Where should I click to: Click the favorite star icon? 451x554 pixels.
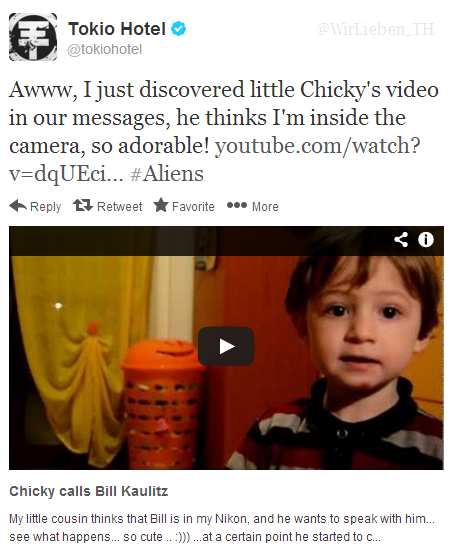(161, 205)
